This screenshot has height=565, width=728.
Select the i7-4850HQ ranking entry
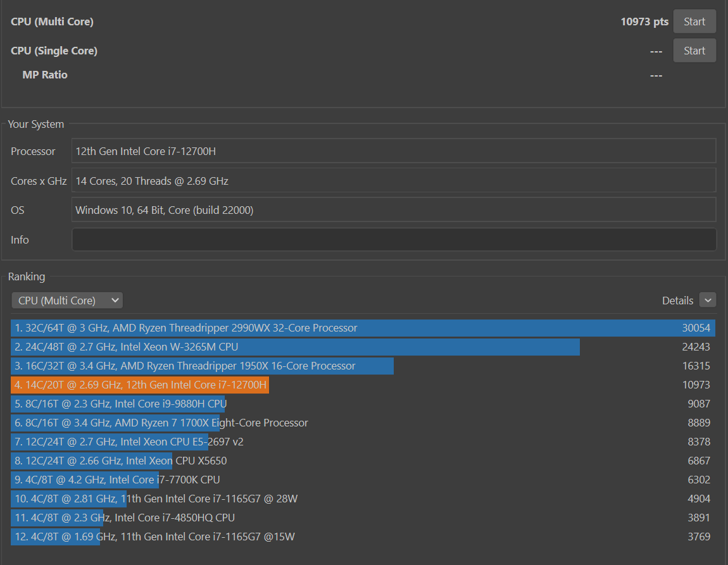click(363, 518)
